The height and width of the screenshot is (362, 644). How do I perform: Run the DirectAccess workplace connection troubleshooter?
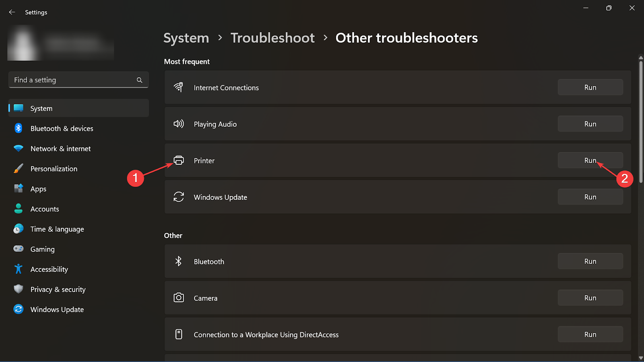coord(590,335)
